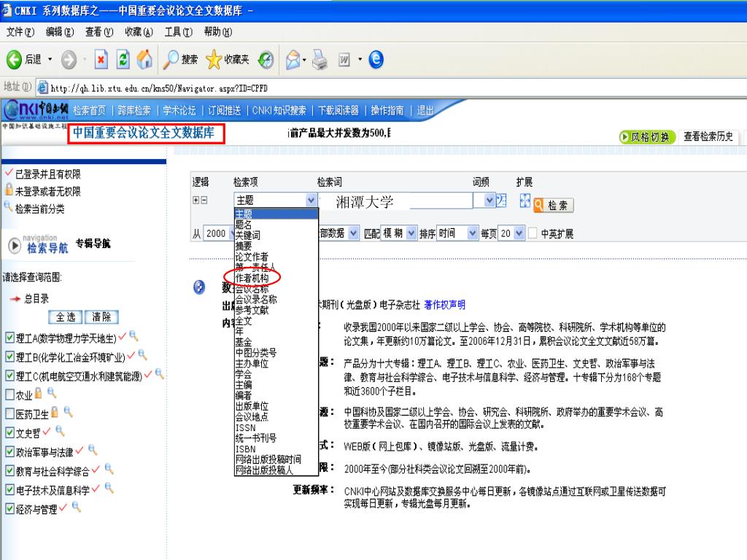Click the CNKI logo

[36, 110]
